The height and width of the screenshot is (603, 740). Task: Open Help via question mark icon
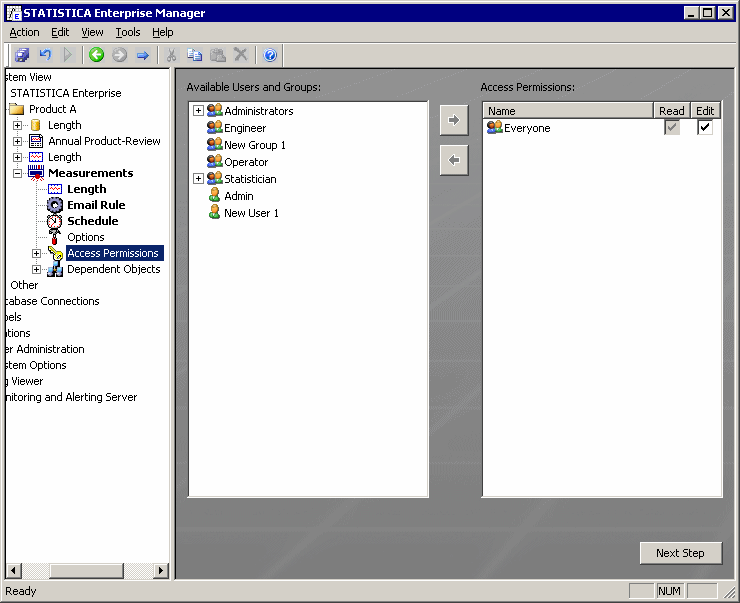(270, 55)
